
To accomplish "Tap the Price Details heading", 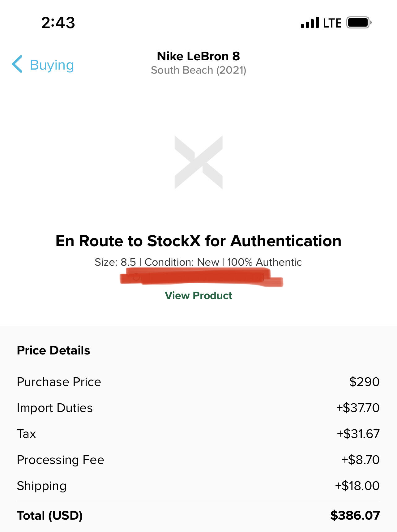I will (53, 350).
